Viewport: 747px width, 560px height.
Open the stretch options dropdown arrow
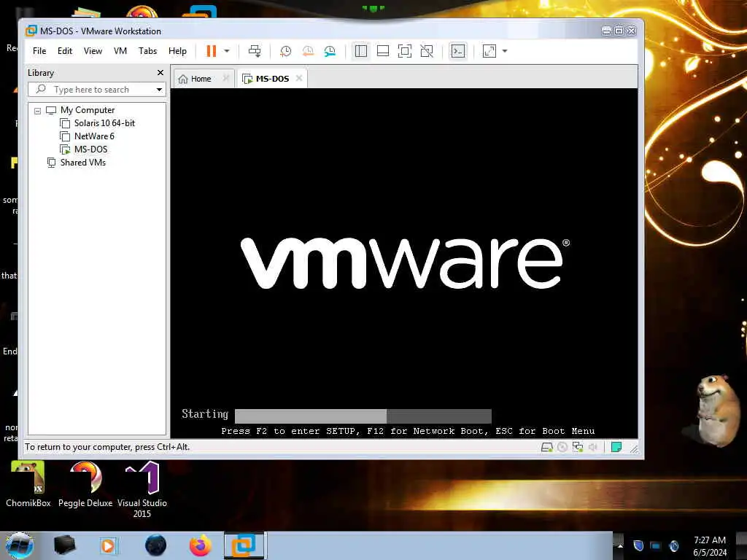click(x=505, y=51)
